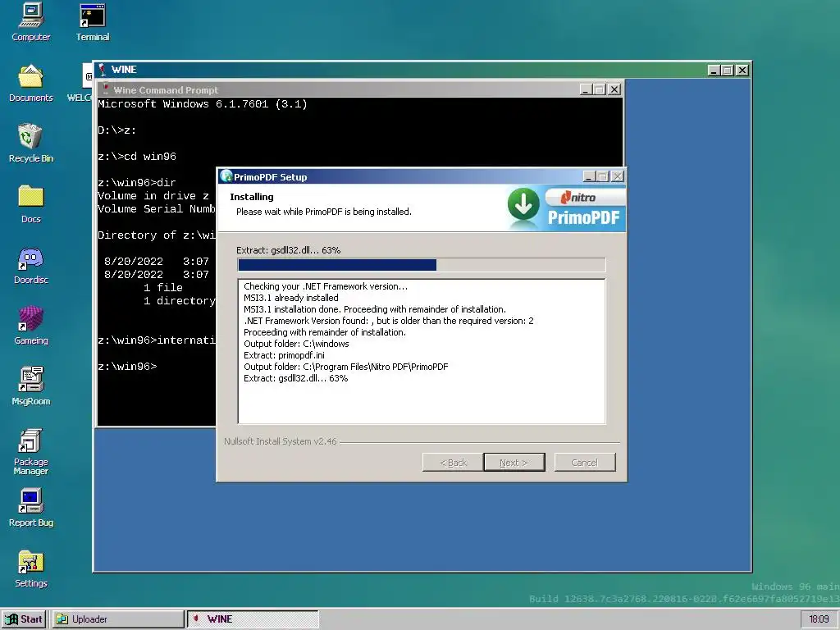Open the Settings desktop icon
This screenshot has height=630, width=840.
(30, 568)
